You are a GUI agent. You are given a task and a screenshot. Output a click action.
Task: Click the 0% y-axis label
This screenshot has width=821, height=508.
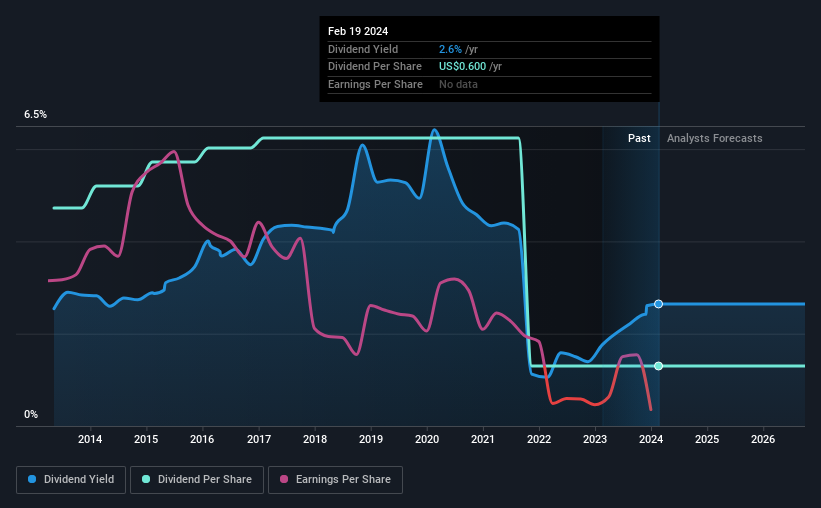[x=31, y=415]
